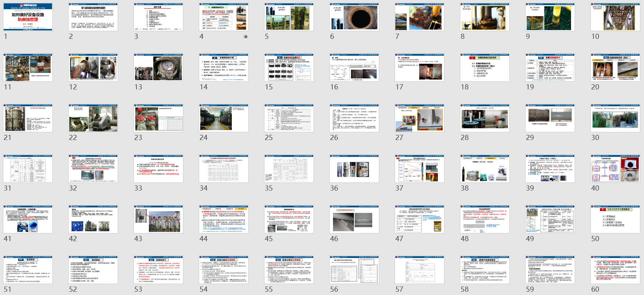Screen dimensions: 644x295
Task: Choose slide 12 with rusty pipe elbow photos
Action: coord(93,67)
